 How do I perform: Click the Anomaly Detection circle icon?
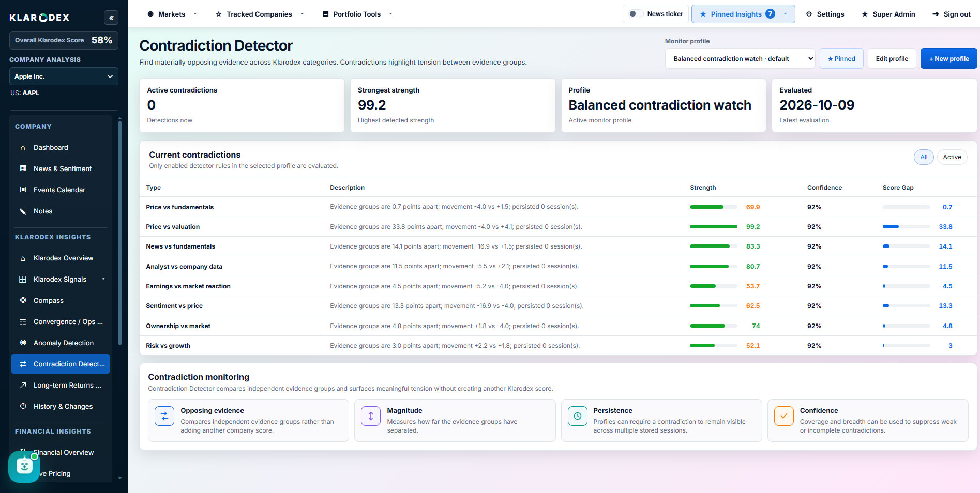[x=23, y=343]
